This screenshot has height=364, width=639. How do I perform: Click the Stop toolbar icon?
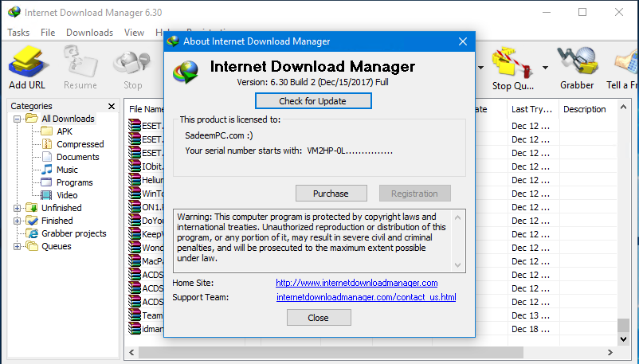pyautogui.click(x=132, y=68)
